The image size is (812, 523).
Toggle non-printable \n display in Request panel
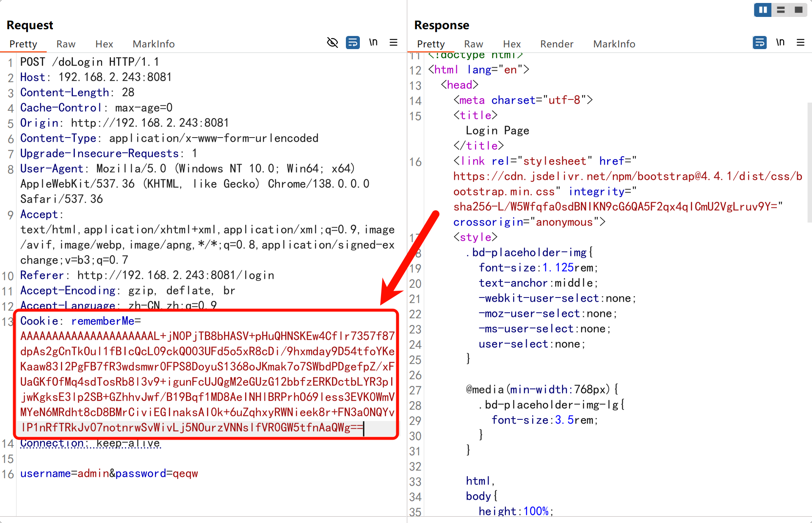point(373,42)
